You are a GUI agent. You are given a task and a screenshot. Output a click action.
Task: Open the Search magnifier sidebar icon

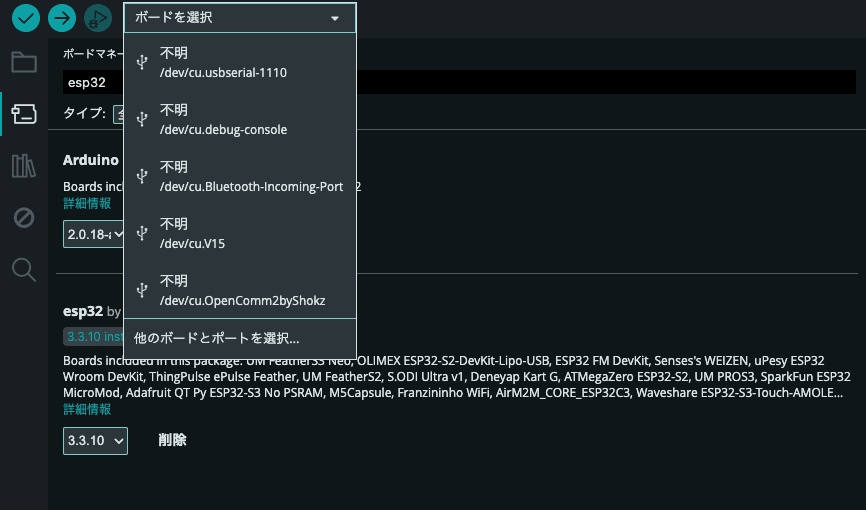(24, 270)
